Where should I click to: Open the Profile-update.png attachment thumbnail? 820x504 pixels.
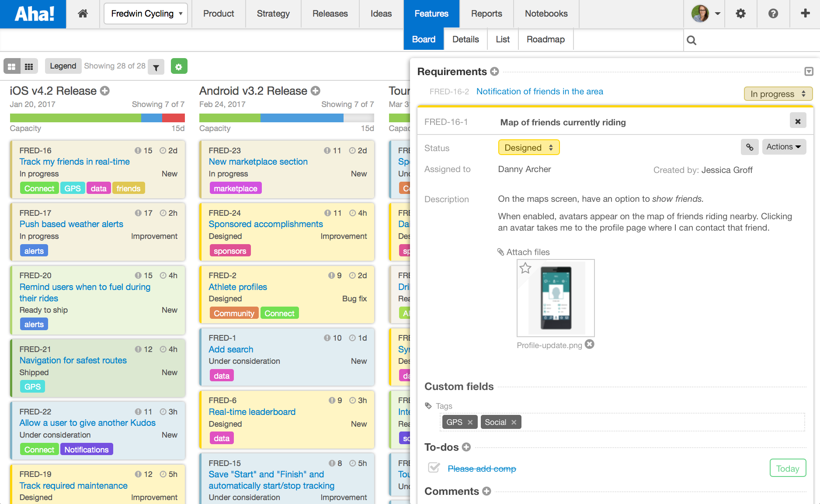555,298
